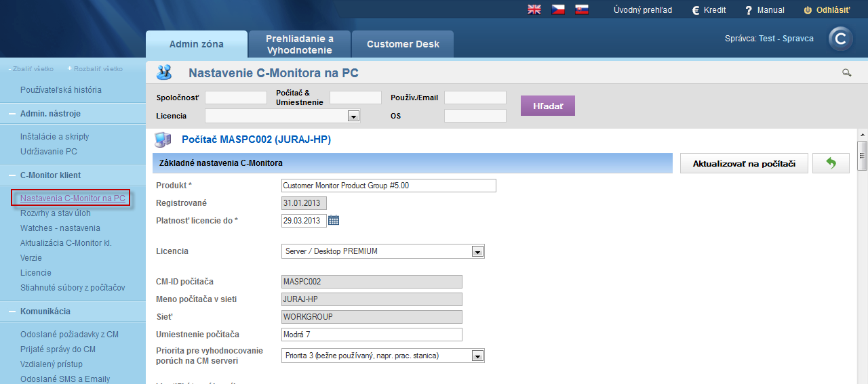Switch language to Slovak flag
This screenshot has width=868, height=384.
(x=582, y=9)
